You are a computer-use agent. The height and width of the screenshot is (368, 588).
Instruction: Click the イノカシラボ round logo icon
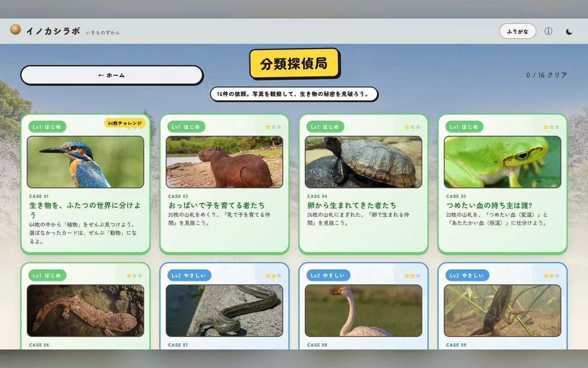click(15, 29)
